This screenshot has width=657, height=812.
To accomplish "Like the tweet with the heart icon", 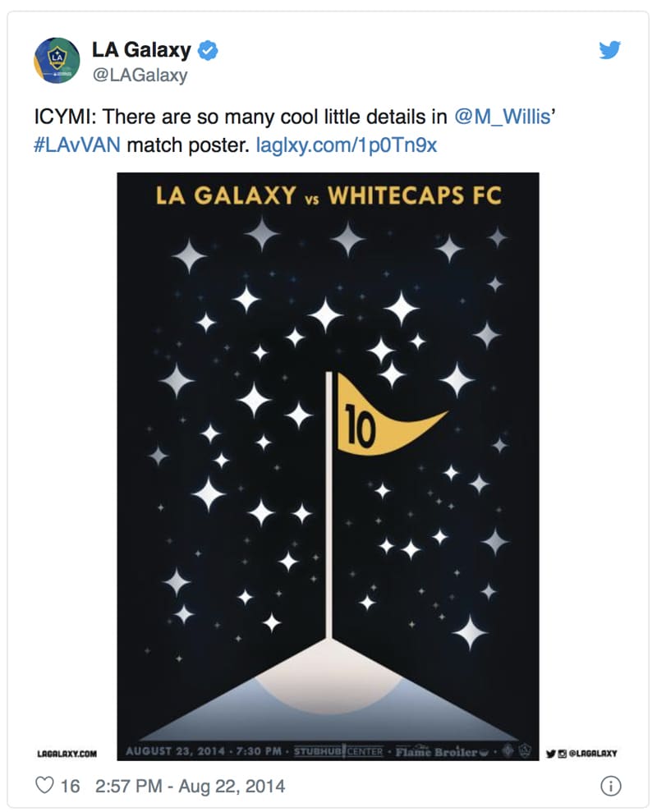I will [44, 785].
